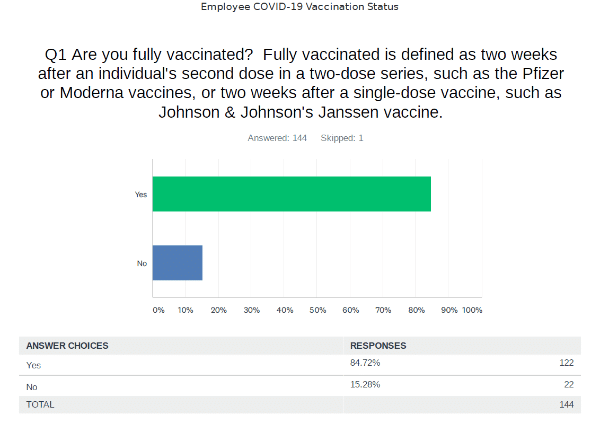This screenshot has height=429, width=600.
Task: Click the ANSWER CHOICES column header
Action: pyautogui.click(x=67, y=346)
